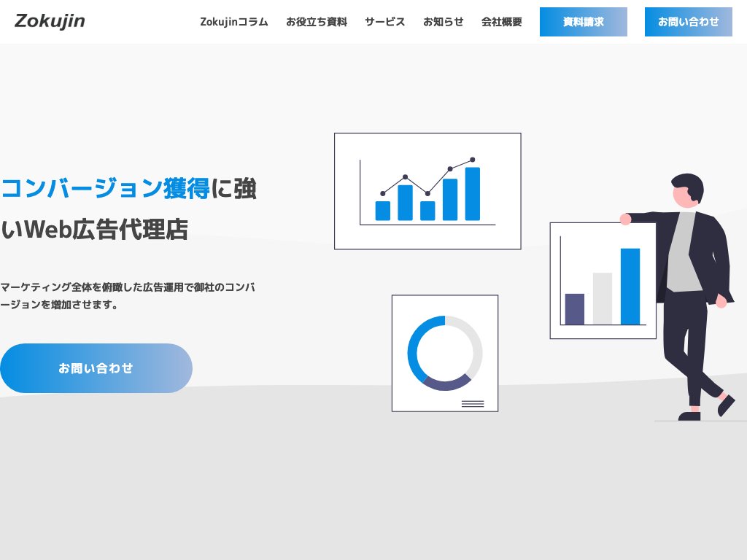This screenshot has height=560, width=747.
Task: Click the Zokujin logo
Action: point(49,21)
